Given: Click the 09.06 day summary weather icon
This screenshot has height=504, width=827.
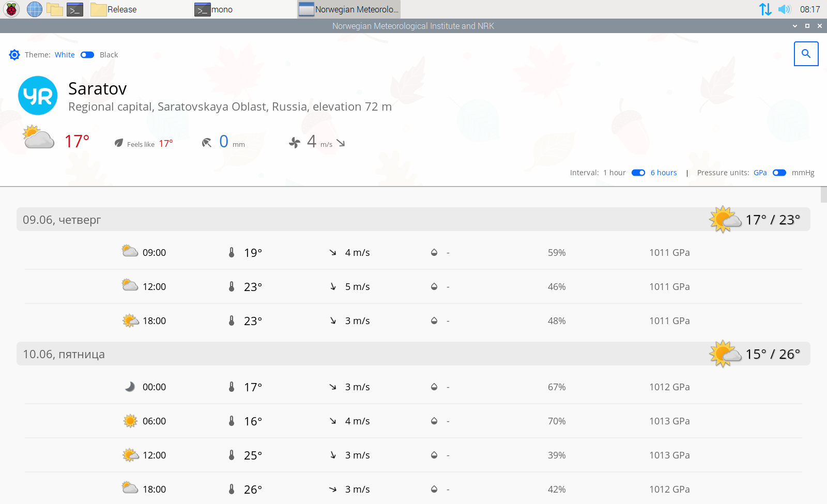Looking at the screenshot, I should (x=725, y=219).
